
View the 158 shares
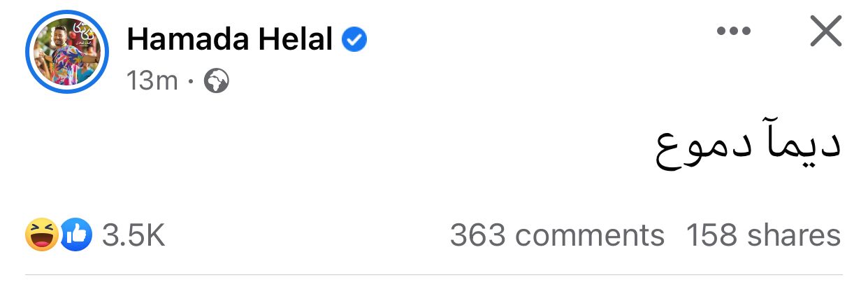tap(763, 235)
